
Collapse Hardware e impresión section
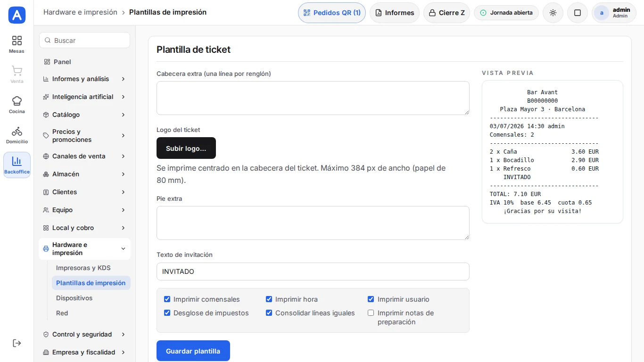click(x=84, y=249)
